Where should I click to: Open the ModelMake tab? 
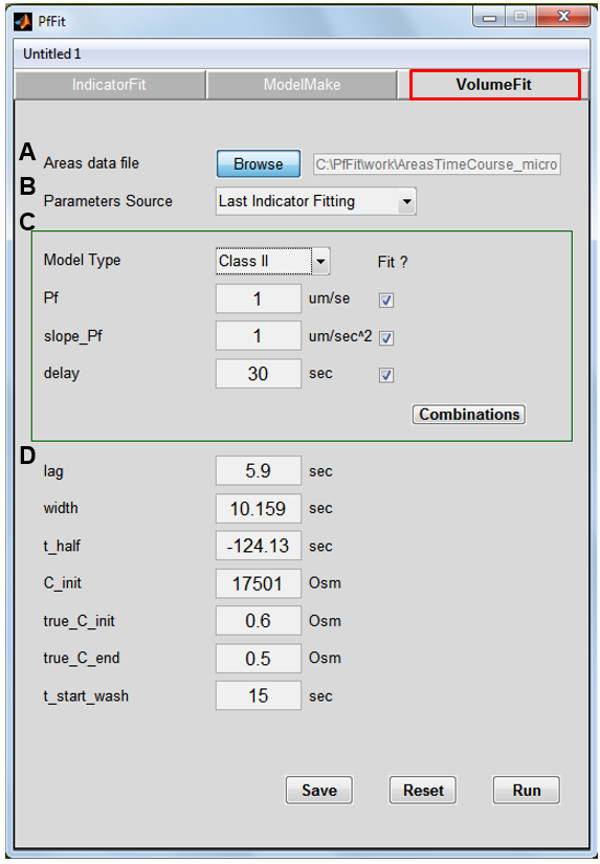pos(302,85)
